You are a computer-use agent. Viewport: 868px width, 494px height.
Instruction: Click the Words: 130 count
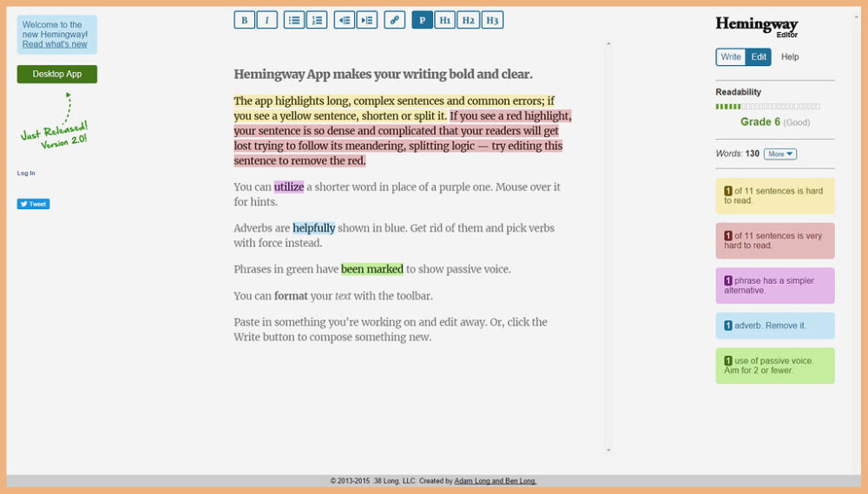click(x=737, y=154)
